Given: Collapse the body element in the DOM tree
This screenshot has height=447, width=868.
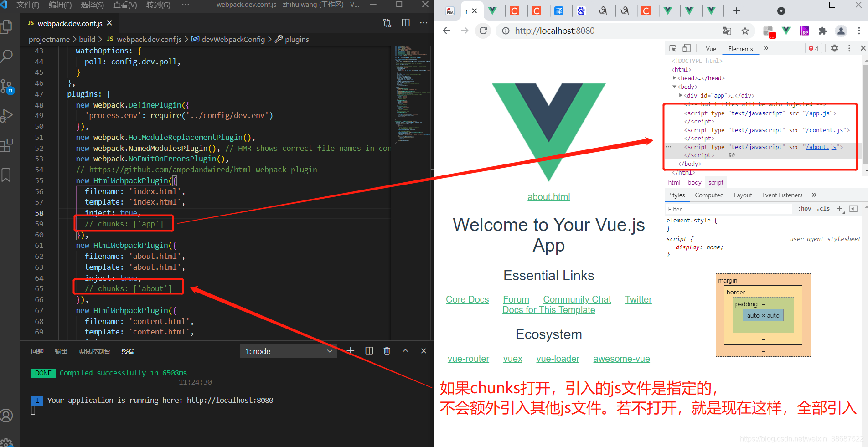Looking at the screenshot, I should (x=674, y=87).
